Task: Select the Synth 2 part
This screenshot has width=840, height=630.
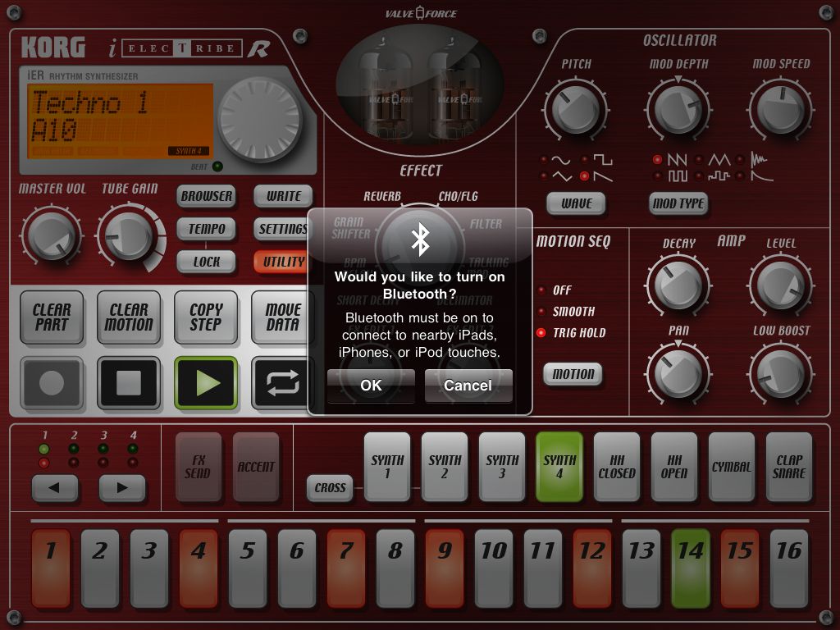Action: tap(445, 467)
